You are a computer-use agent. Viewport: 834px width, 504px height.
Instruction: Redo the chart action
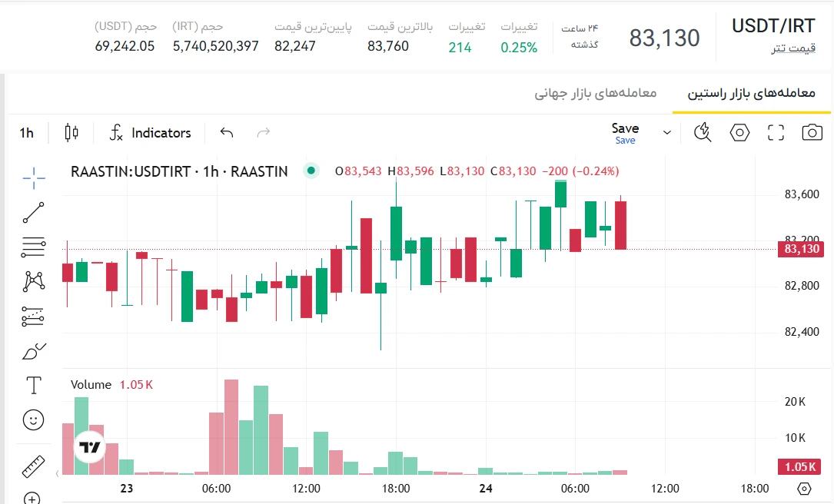click(264, 132)
